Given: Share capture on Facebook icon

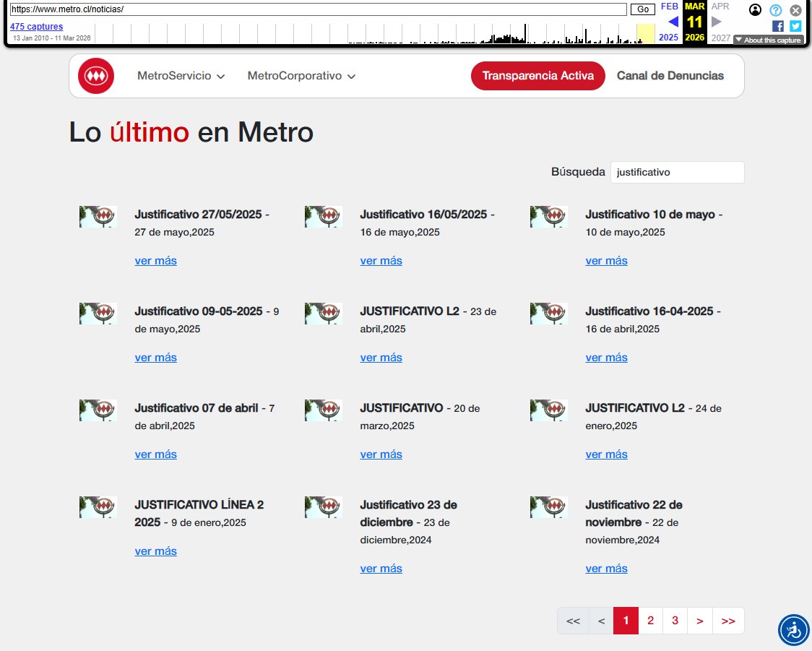Looking at the screenshot, I should tap(778, 26).
